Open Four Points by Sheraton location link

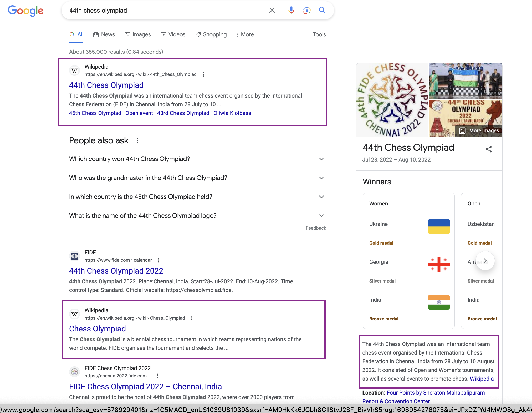[436, 392]
